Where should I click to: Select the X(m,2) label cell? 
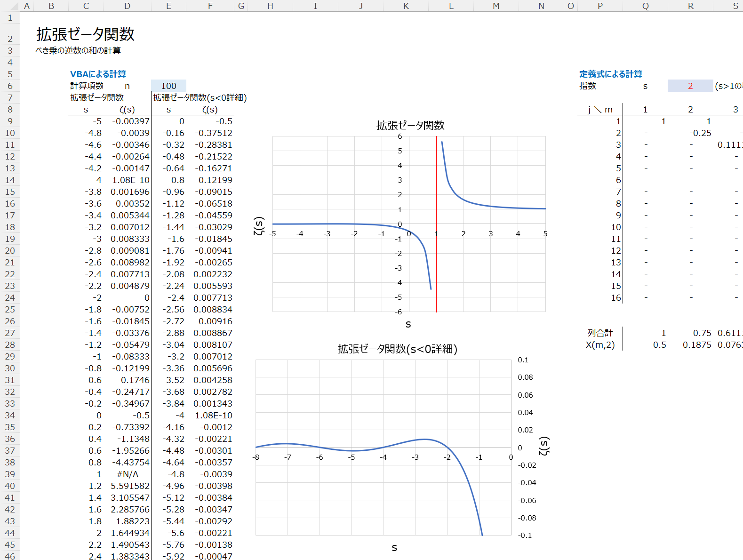tap(600, 344)
